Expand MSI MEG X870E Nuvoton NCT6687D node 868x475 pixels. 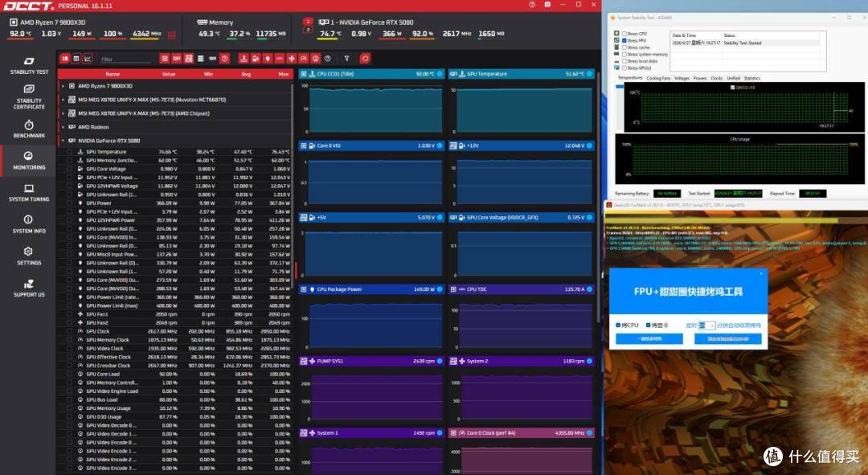point(63,100)
